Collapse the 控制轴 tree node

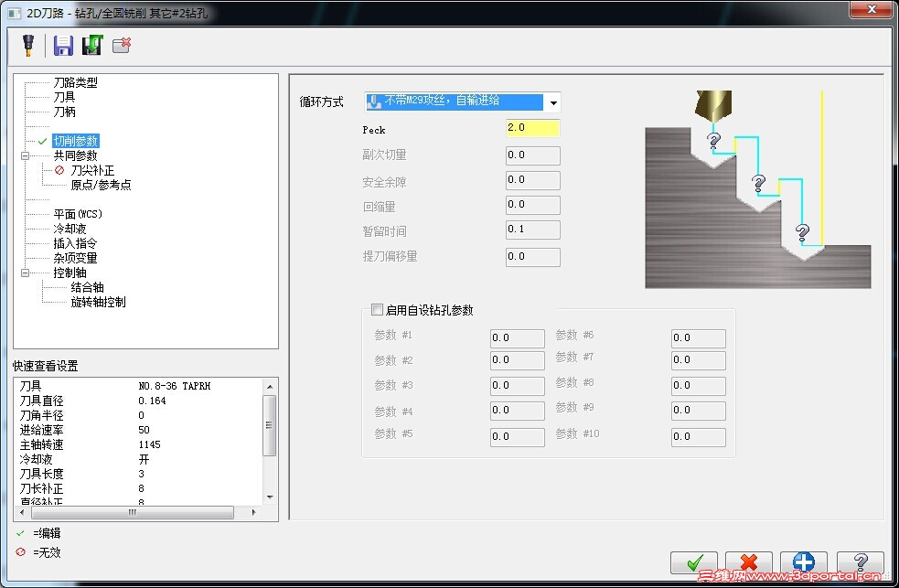click(x=25, y=273)
